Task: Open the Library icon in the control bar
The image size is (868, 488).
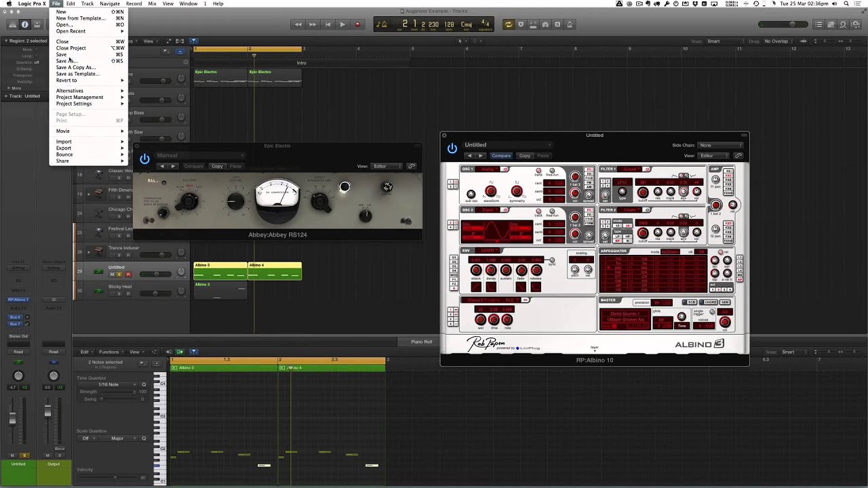Action: 12,24
